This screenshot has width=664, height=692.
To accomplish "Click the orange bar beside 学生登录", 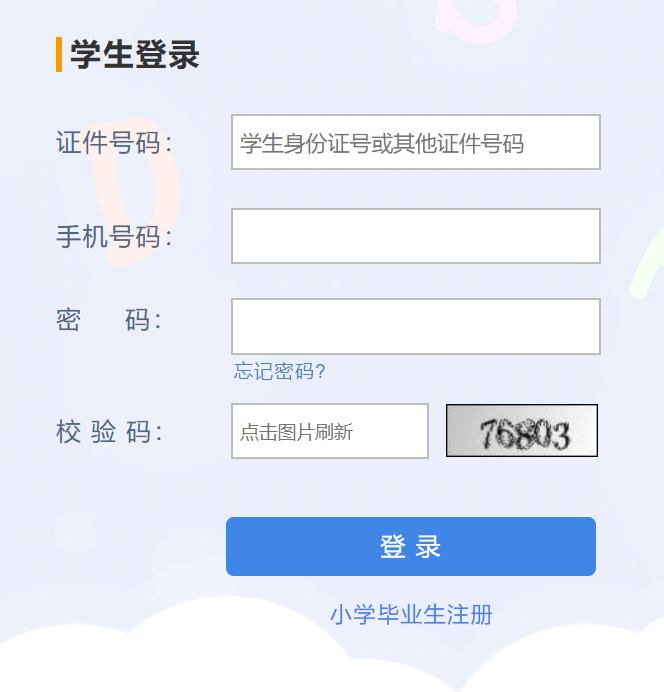I will coord(59,55).
